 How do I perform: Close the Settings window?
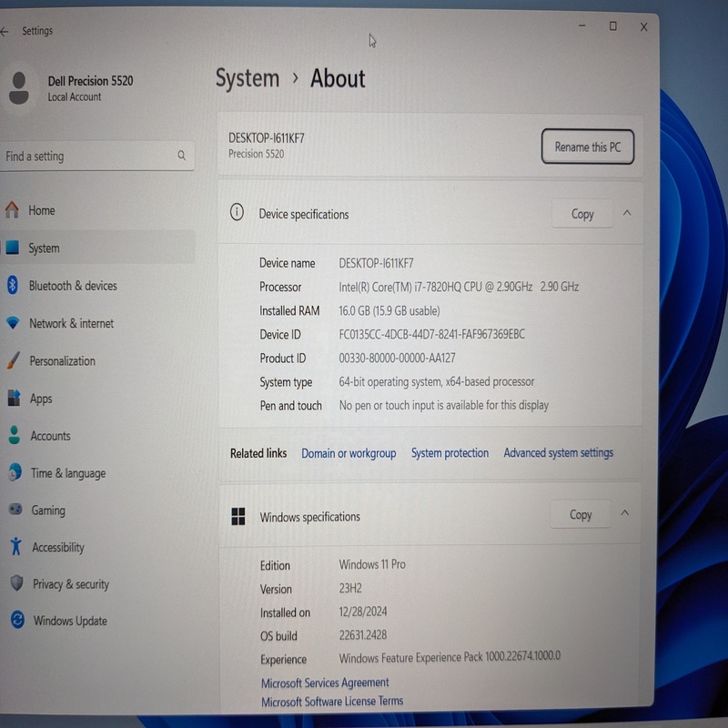pyautogui.click(x=643, y=27)
